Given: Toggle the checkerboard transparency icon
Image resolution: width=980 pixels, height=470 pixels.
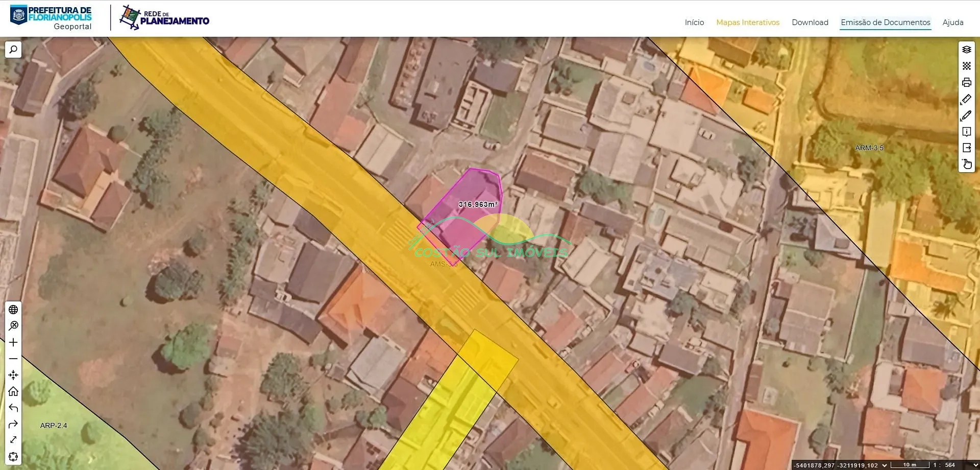Looking at the screenshot, I should click(966, 66).
